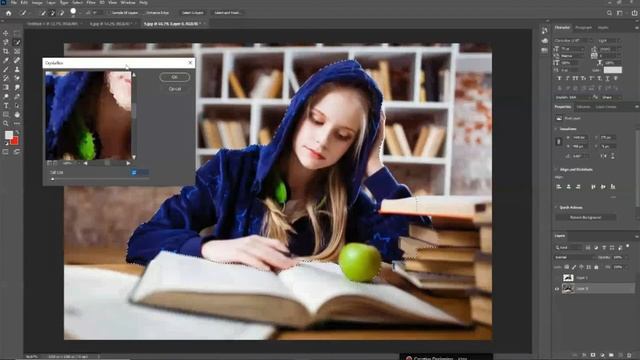Open the anti-aliasing method dropdown
Image resolution: width=640 pixels, height=360 pixels.
pyautogui.click(x=611, y=97)
